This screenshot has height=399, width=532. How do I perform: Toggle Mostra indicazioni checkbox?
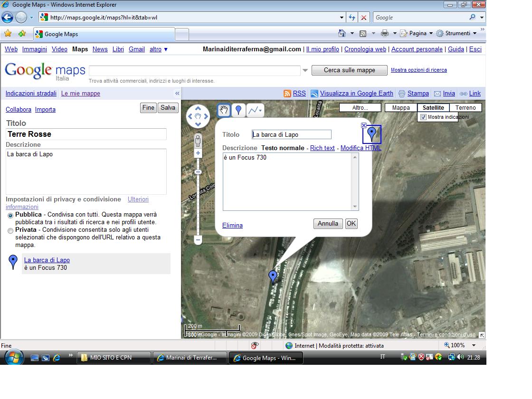coord(423,117)
